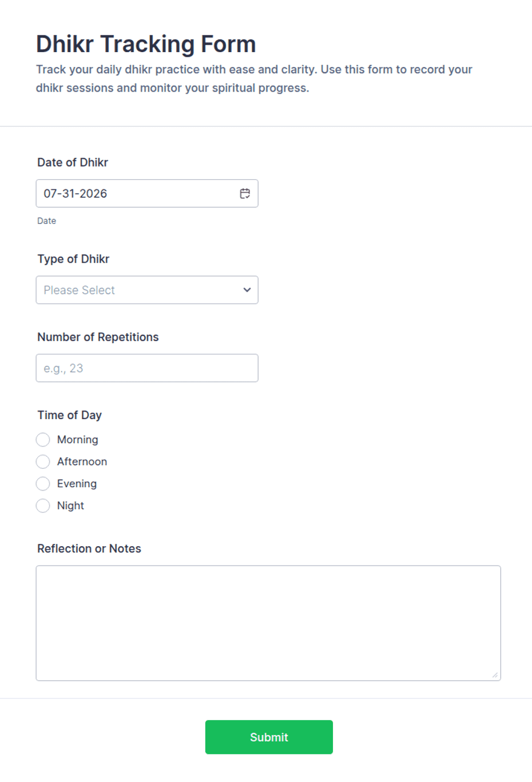The image size is (532, 782).
Task: Click the Morning label text
Action: [x=78, y=440]
